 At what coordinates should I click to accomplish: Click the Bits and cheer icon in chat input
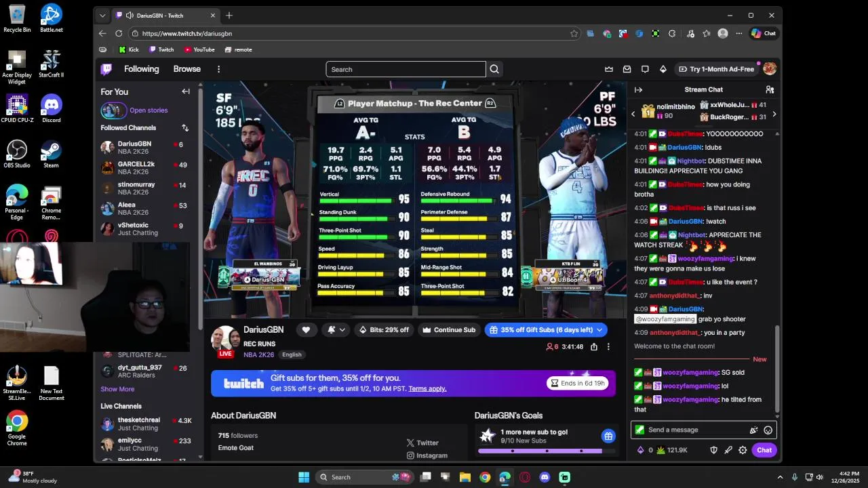coord(753,430)
